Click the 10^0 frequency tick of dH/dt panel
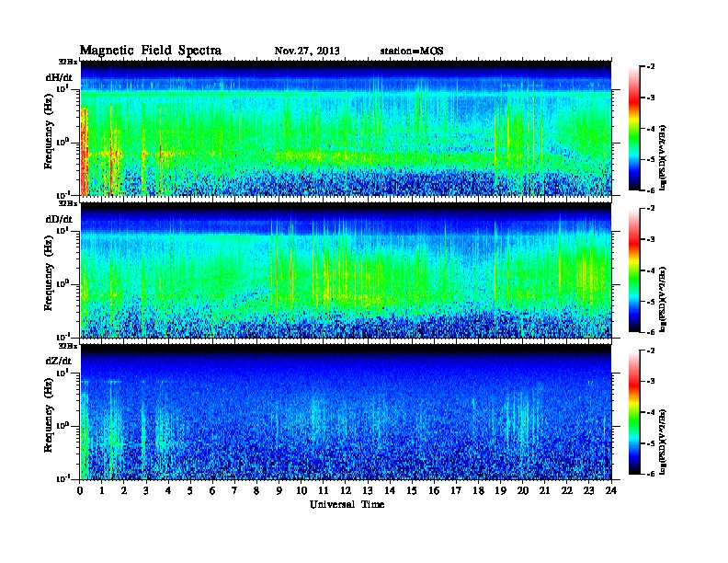728x563 pixels. [x=63, y=143]
